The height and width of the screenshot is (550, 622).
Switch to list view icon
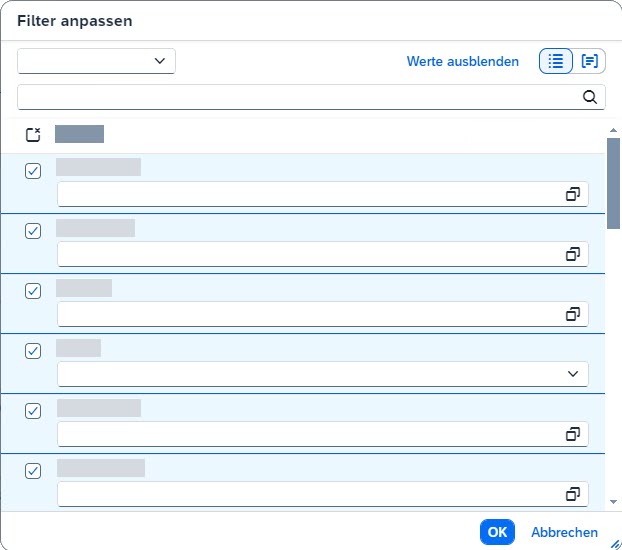point(556,61)
